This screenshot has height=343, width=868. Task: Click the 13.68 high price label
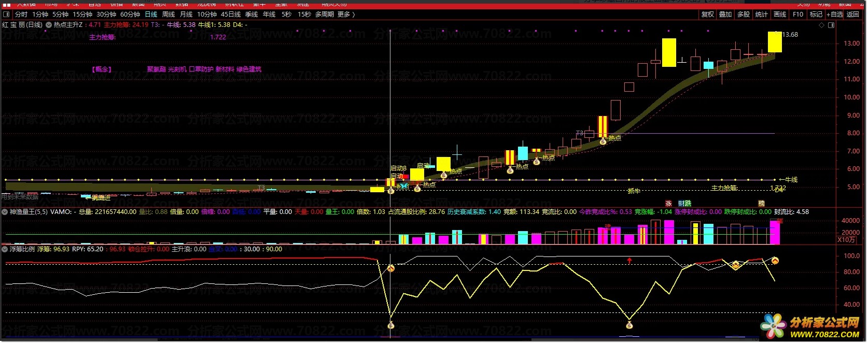pyautogui.click(x=790, y=35)
